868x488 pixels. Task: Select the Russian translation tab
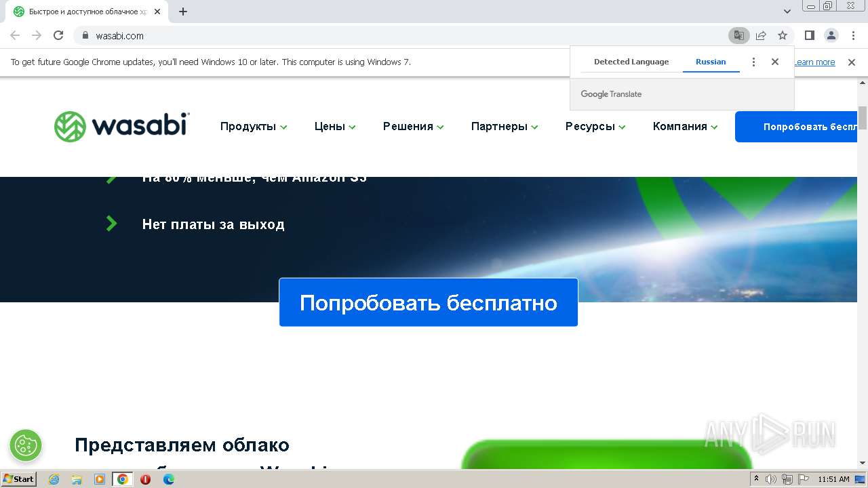coord(711,62)
